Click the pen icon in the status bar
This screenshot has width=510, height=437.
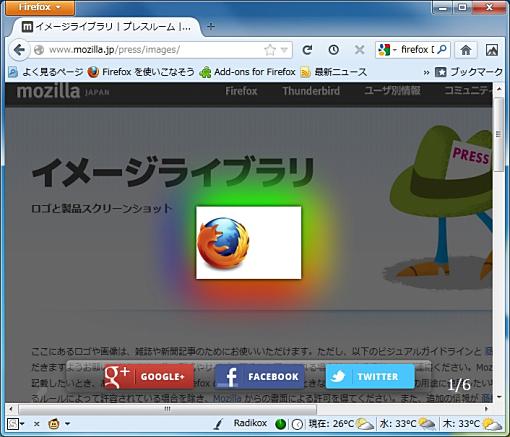pyautogui.click(x=219, y=424)
